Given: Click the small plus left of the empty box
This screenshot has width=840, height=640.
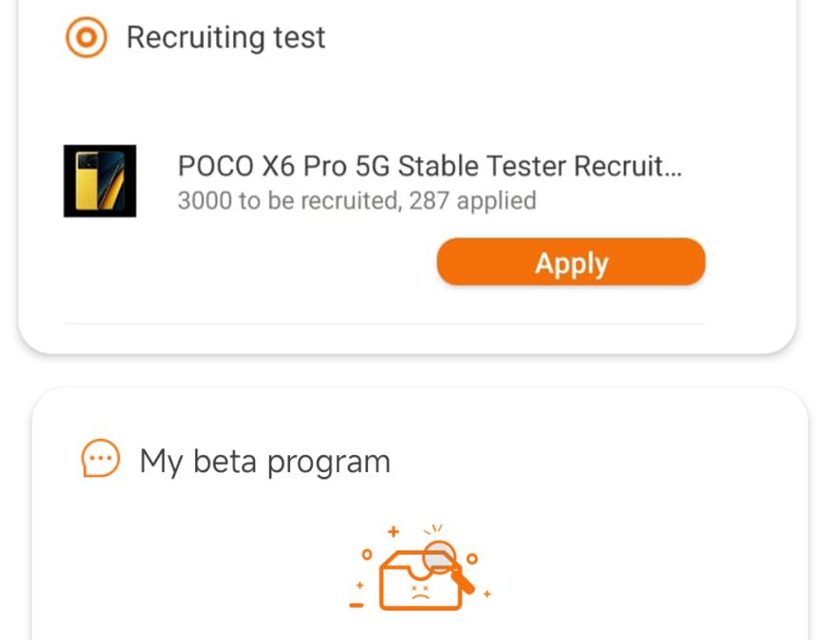Looking at the screenshot, I should 359,585.
